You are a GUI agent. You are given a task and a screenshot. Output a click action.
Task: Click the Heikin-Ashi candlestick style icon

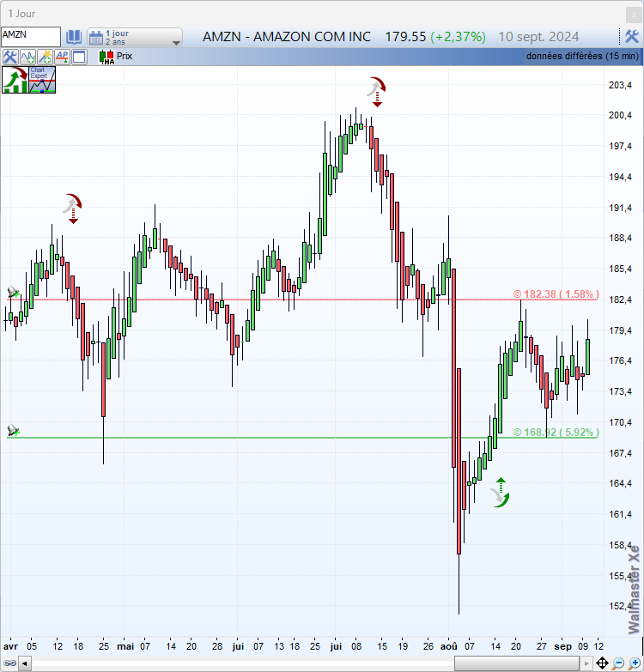pos(106,57)
